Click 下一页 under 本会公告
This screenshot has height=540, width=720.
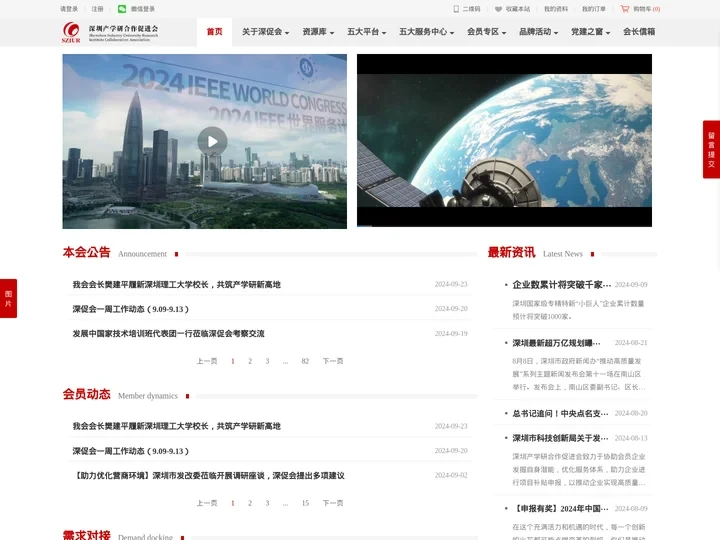333,361
